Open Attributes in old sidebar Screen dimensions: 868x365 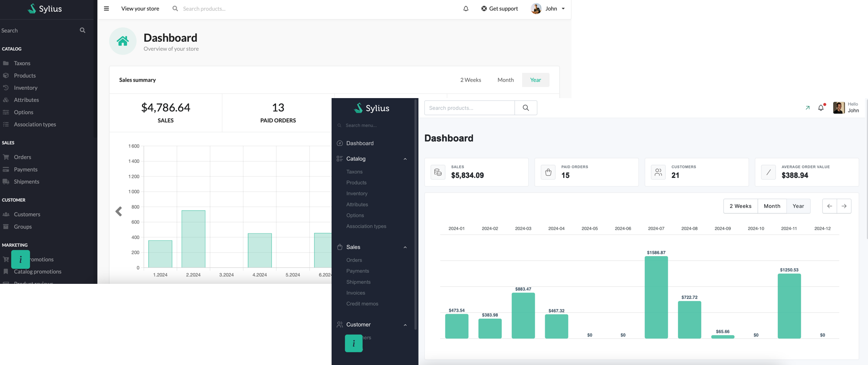pos(26,100)
